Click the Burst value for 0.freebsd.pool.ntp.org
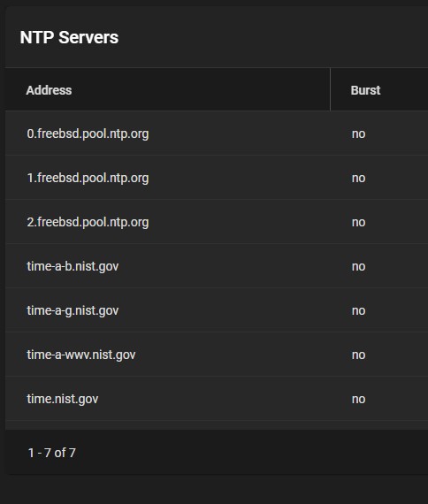Screen dimensions: 428x504 click(x=358, y=134)
